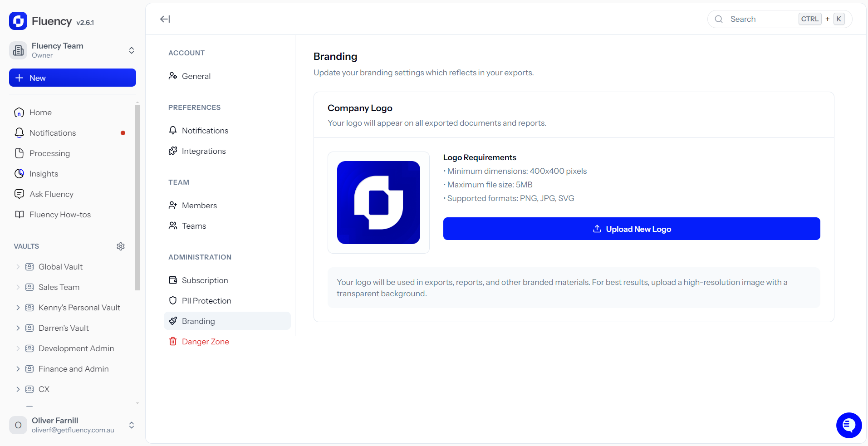Select the Branding settings item
Screen dimensions: 868x446
pos(227,321)
